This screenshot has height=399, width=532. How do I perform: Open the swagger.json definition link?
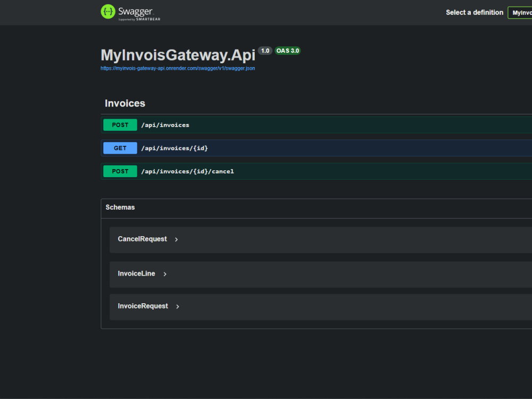click(x=178, y=68)
